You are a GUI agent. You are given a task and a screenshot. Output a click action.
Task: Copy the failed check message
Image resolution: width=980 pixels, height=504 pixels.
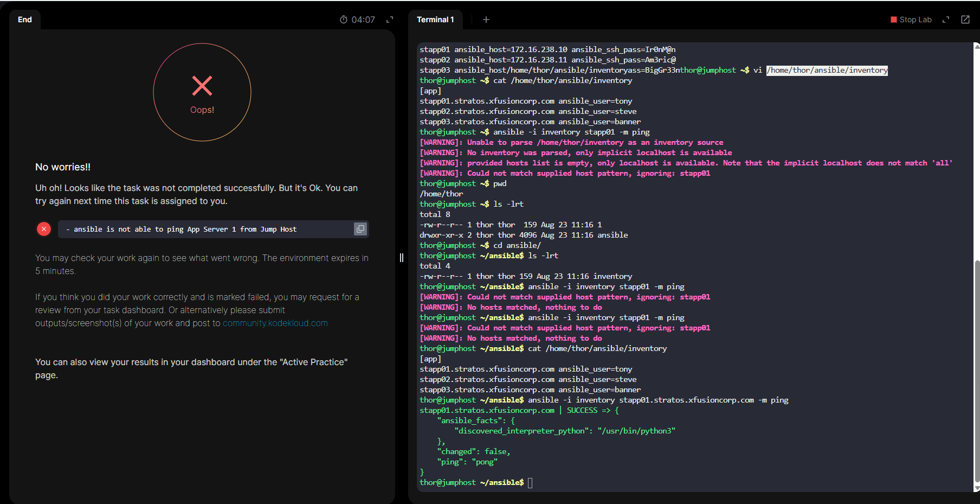coord(360,229)
